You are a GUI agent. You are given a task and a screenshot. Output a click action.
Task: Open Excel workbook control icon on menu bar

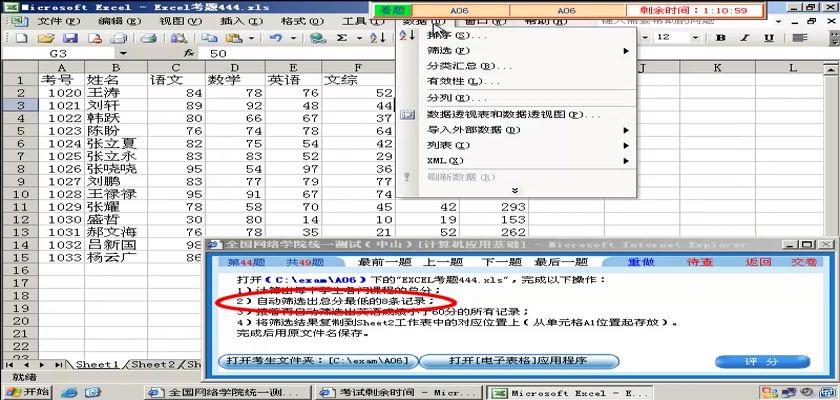click(x=19, y=21)
